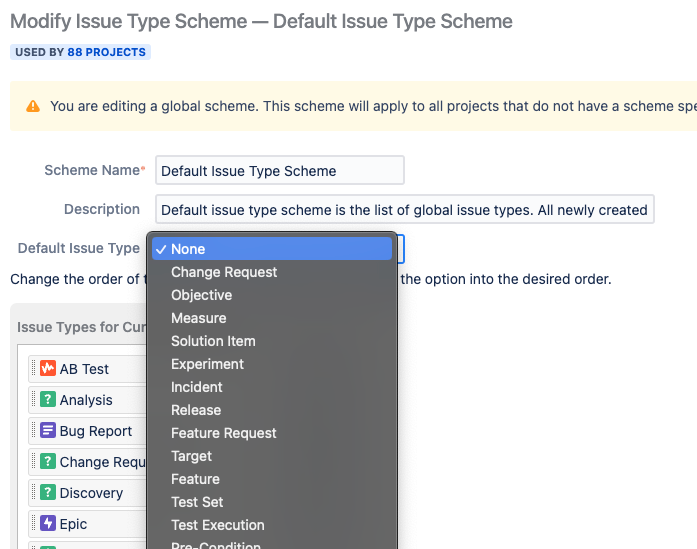Select None in the default issue type list
The height and width of the screenshot is (549, 697).
click(272, 249)
